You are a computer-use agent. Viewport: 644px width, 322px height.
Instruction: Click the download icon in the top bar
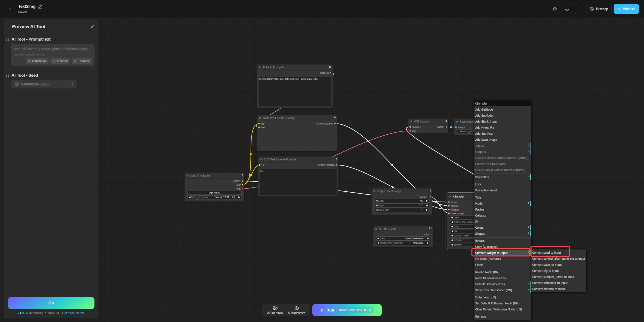pyautogui.click(x=567, y=9)
